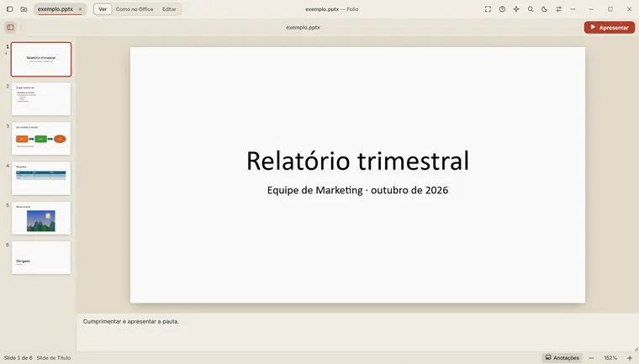This screenshot has width=639, height=364.
Task: Open search with the magnifier icon
Action: coord(531,9)
